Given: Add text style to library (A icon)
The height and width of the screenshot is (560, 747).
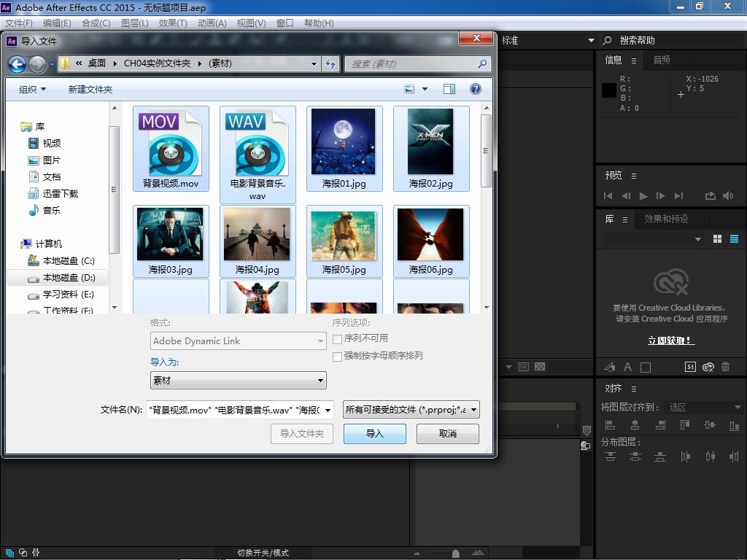Looking at the screenshot, I should [628, 367].
